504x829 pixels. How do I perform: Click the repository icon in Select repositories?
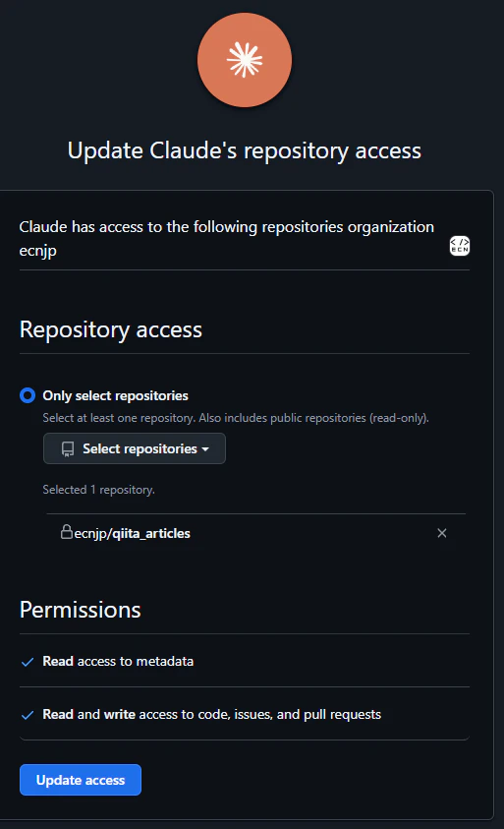point(68,448)
